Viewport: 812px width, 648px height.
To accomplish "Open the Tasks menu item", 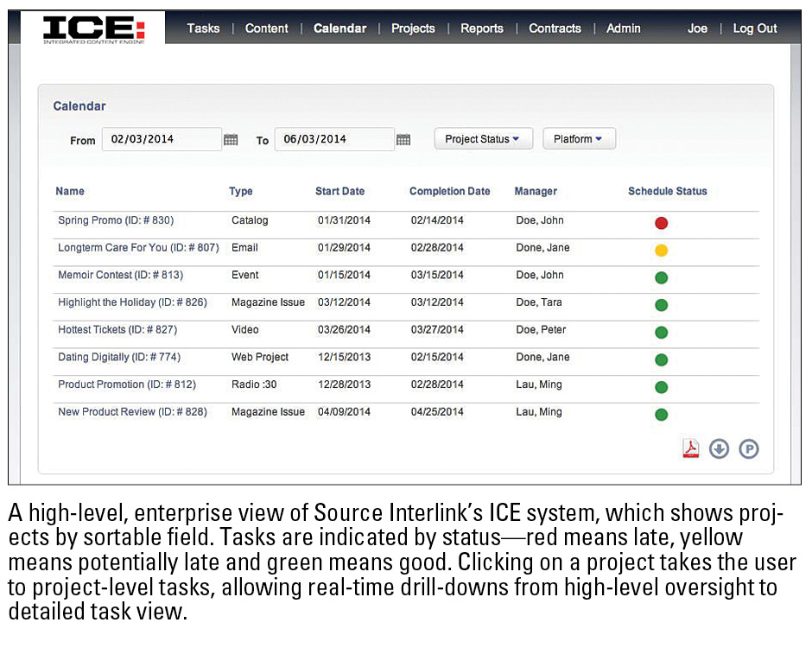I will [203, 29].
